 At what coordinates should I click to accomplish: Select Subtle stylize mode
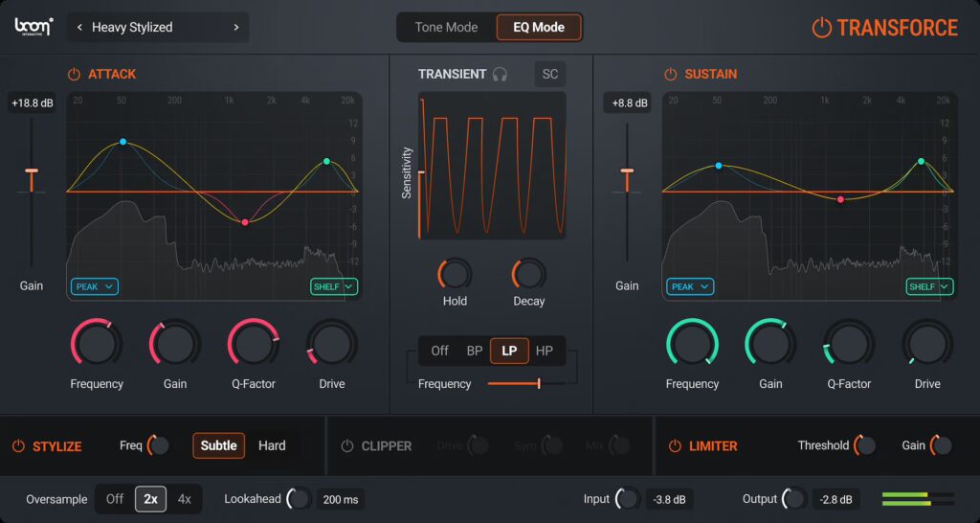(x=219, y=445)
